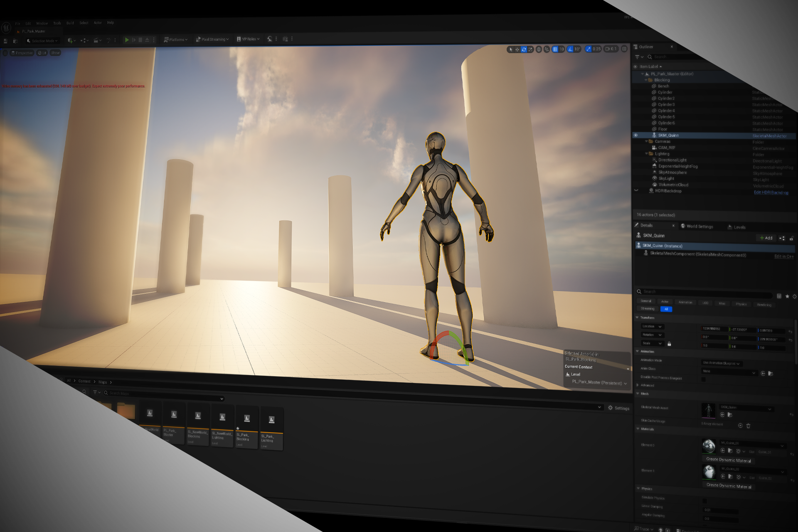Click the Add component button

tap(766, 238)
